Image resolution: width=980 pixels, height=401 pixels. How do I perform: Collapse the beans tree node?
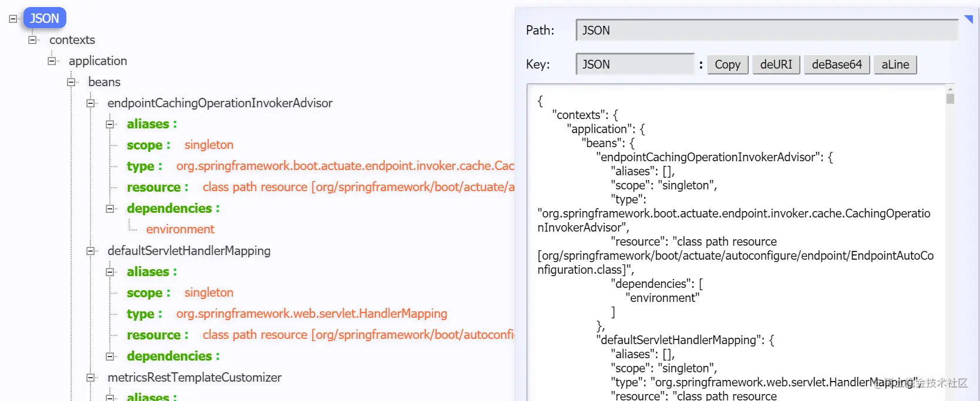coord(71,82)
